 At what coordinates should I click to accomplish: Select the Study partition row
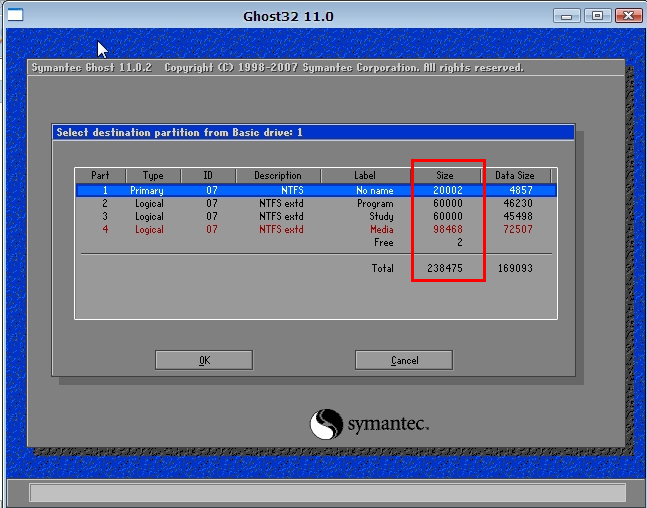[315, 216]
